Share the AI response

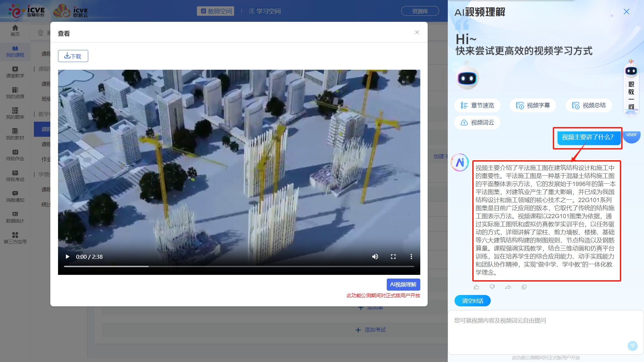click(x=508, y=287)
